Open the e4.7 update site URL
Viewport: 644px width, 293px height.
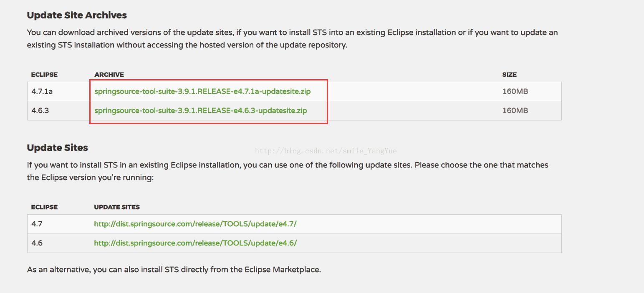[195, 224]
